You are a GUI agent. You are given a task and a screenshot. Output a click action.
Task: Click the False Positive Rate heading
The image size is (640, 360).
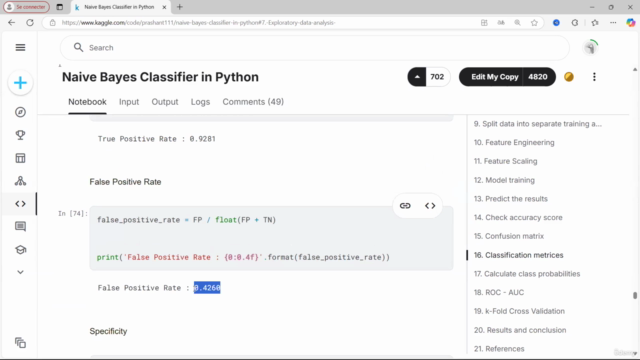click(125, 182)
